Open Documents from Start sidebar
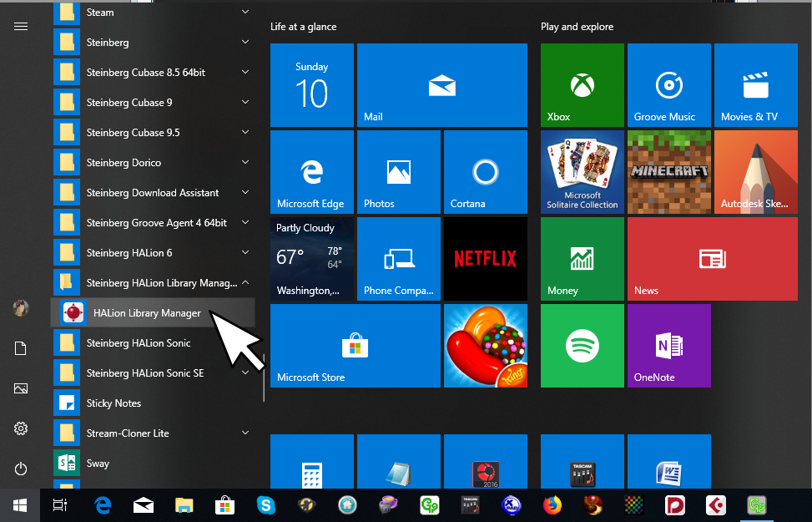The image size is (812, 522). click(x=21, y=348)
